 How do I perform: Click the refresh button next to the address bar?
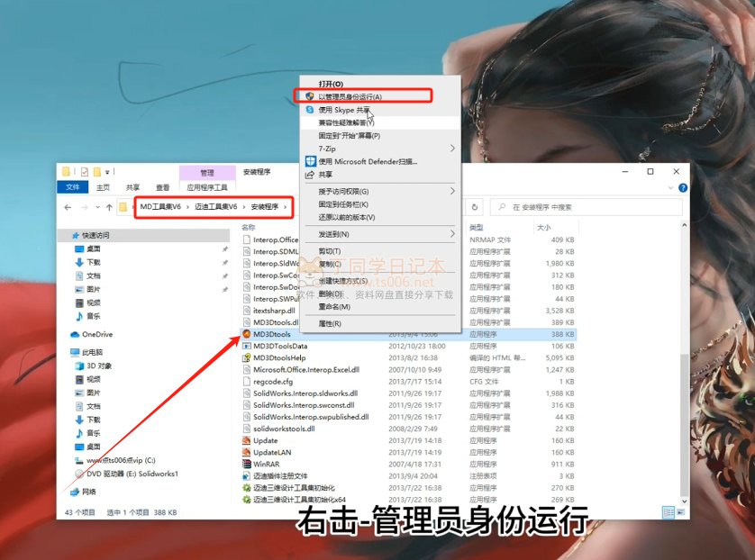[474, 207]
